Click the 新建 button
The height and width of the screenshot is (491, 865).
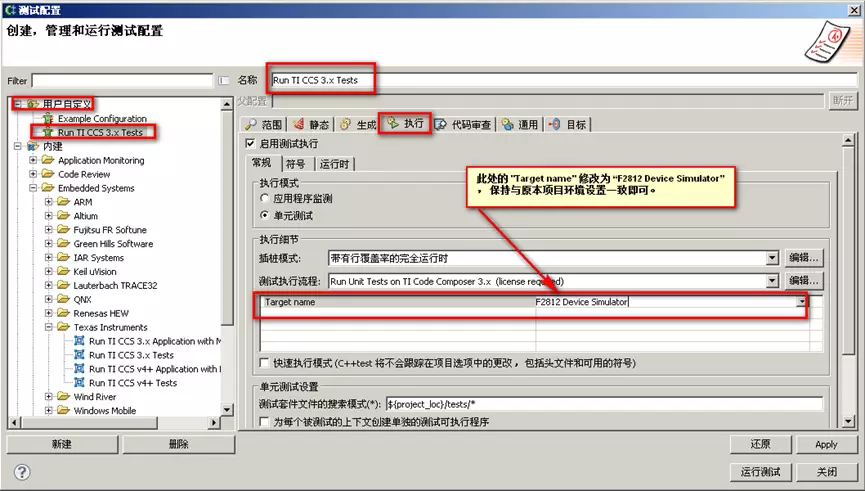(x=62, y=444)
